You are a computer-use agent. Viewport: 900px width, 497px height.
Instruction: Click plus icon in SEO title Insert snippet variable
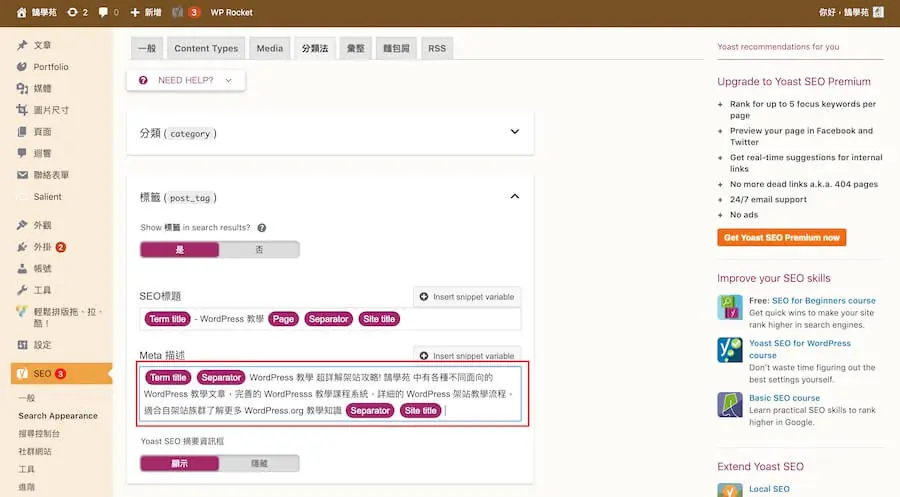pos(424,297)
